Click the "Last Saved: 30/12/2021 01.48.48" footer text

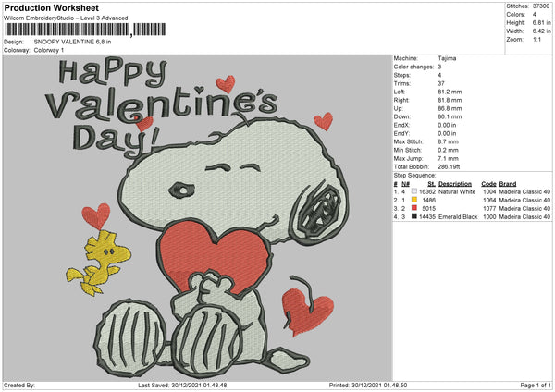(182, 386)
